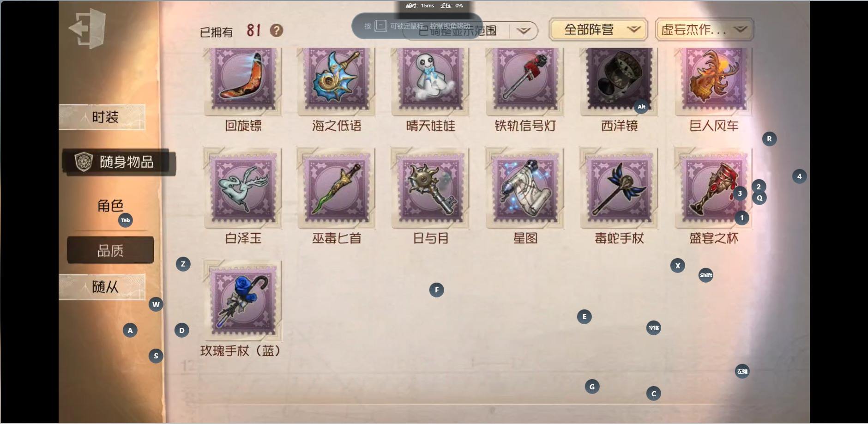Select the 巨人风车 accessory
Screen dimensions: 868x424
tap(713, 81)
